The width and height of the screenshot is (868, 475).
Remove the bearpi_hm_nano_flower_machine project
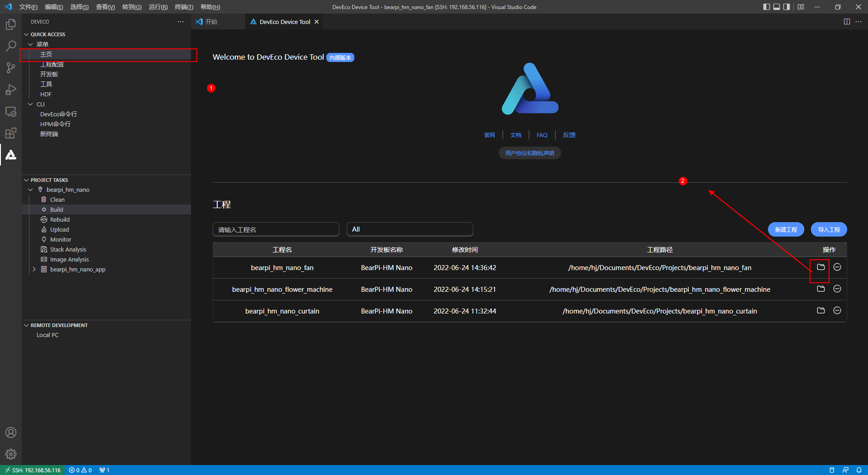pos(837,289)
